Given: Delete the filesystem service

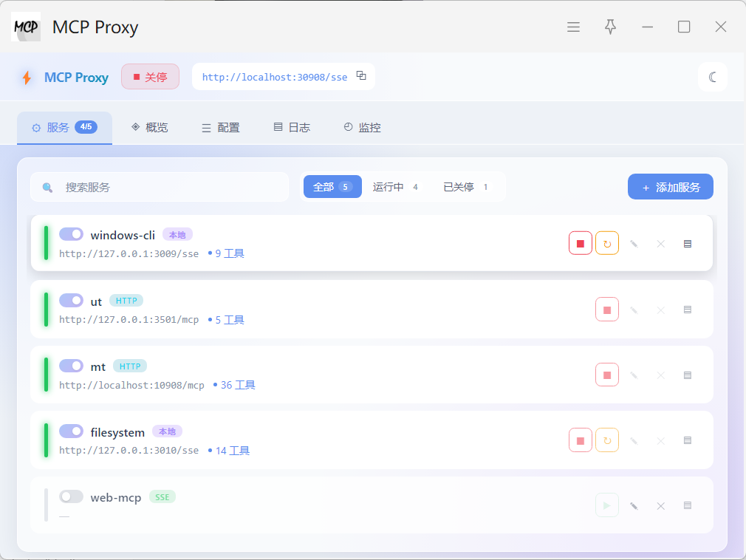Looking at the screenshot, I should click(x=660, y=440).
